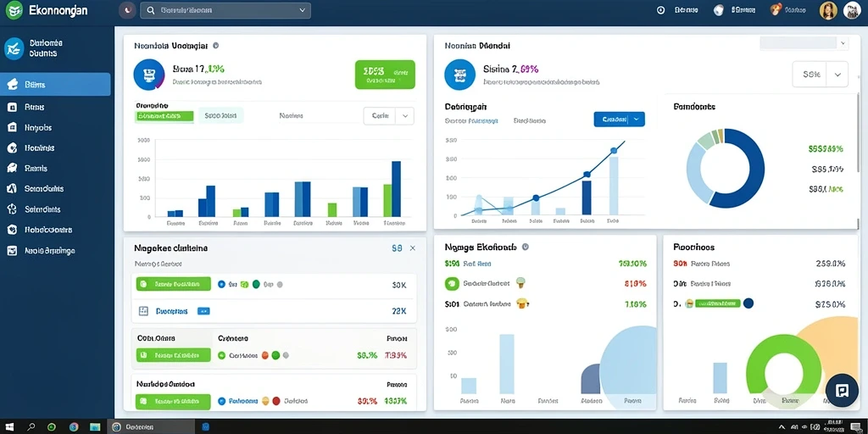Click ice cream icon in the 819% row
This screenshot has height=434, width=868.
click(520, 283)
